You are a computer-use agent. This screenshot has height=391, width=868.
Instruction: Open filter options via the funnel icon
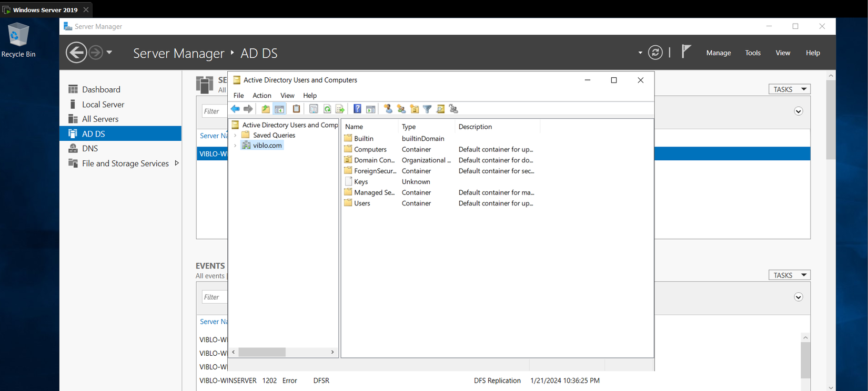427,109
